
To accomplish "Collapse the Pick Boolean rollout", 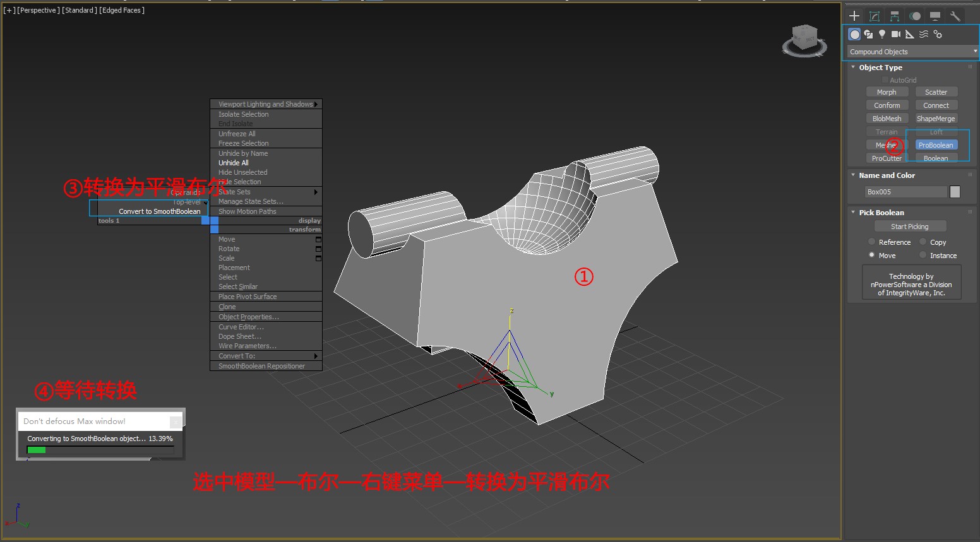I will pyautogui.click(x=881, y=213).
